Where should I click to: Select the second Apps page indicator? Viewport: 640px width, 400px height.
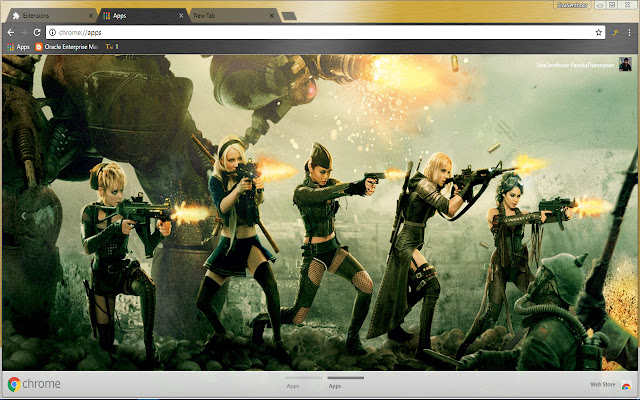[345, 383]
